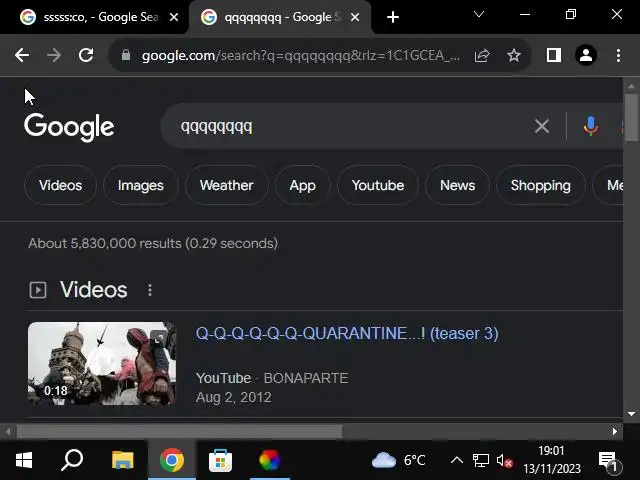Click the results count text
The height and width of the screenshot is (480, 640).
coord(153,243)
